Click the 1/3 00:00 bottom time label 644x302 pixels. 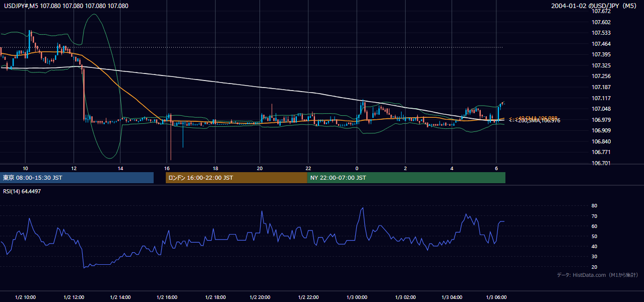pos(356,297)
